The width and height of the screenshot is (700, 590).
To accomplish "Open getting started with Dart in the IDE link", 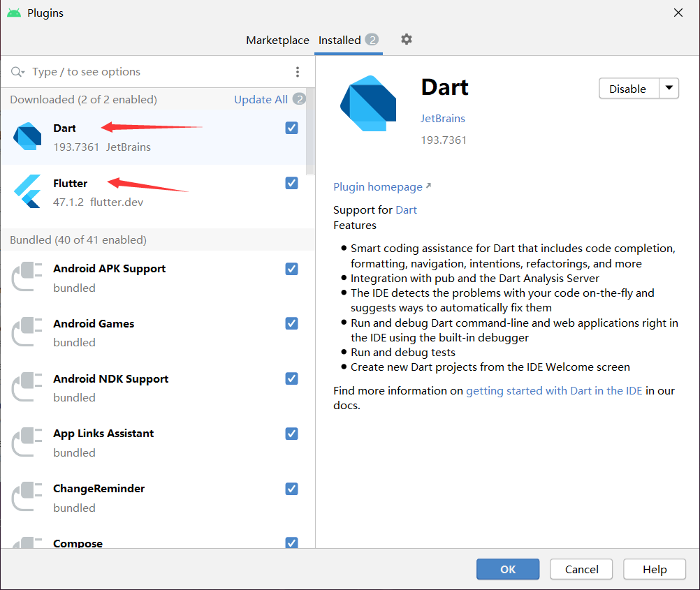I will tap(554, 390).
